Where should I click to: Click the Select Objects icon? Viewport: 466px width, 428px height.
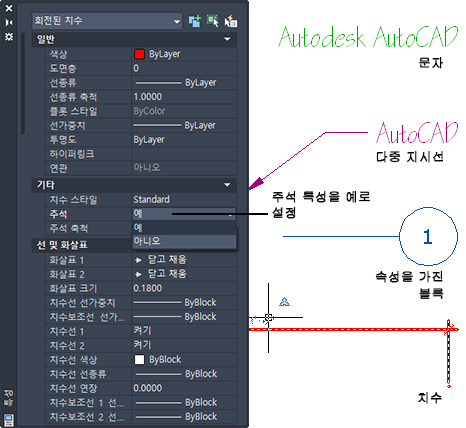point(213,21)
